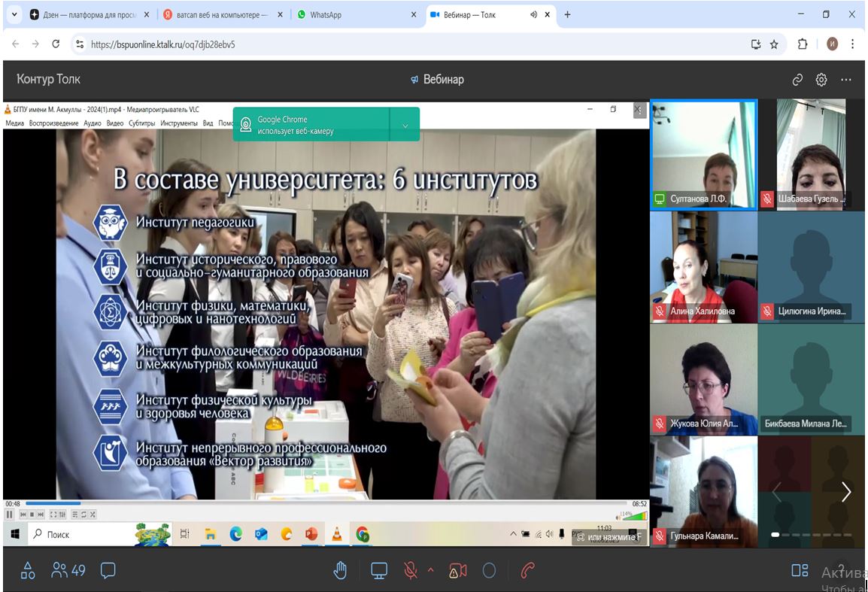Copy webinar invitation link icon

(x=798, y=80)
